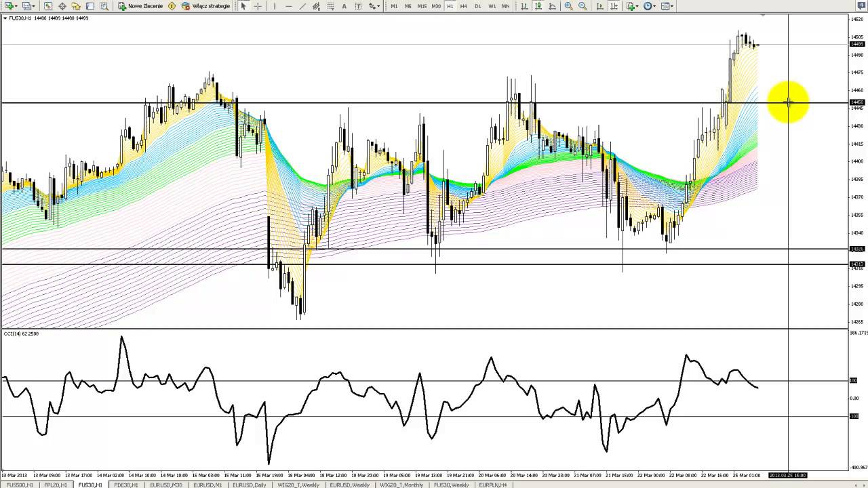Toggle the D1 timeframe

coord(478,6)
